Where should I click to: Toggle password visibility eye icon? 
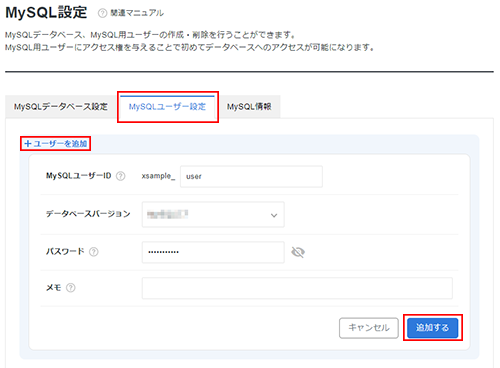coord(298,252)
